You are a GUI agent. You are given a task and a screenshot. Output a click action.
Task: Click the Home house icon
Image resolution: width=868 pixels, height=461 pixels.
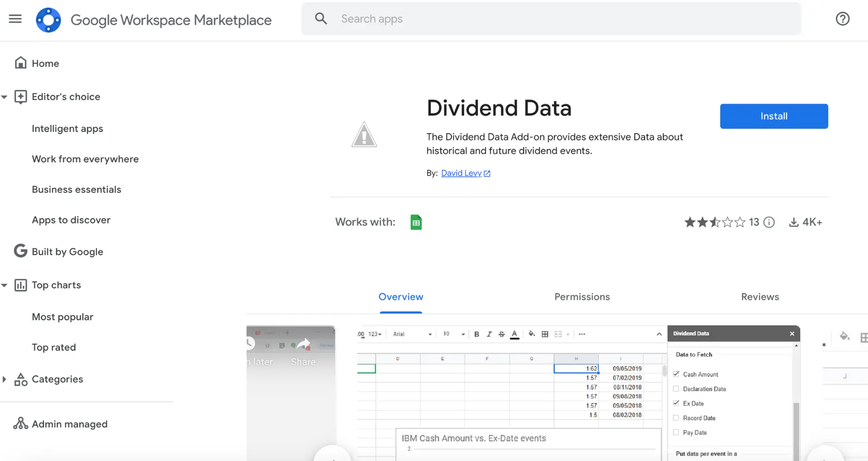click(21, 62)
